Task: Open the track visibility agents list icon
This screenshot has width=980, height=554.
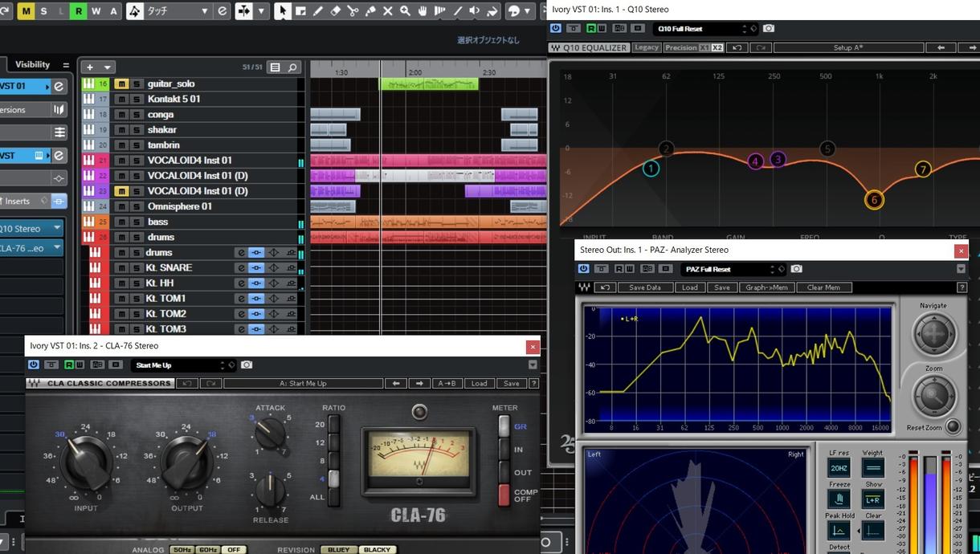Action: click(275, 67)
